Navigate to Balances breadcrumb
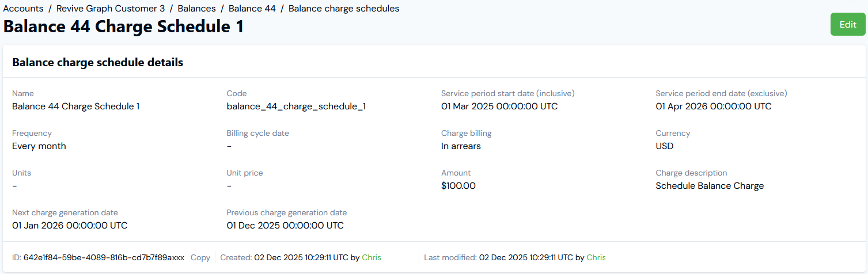868x274 pixels. point(196,9)
